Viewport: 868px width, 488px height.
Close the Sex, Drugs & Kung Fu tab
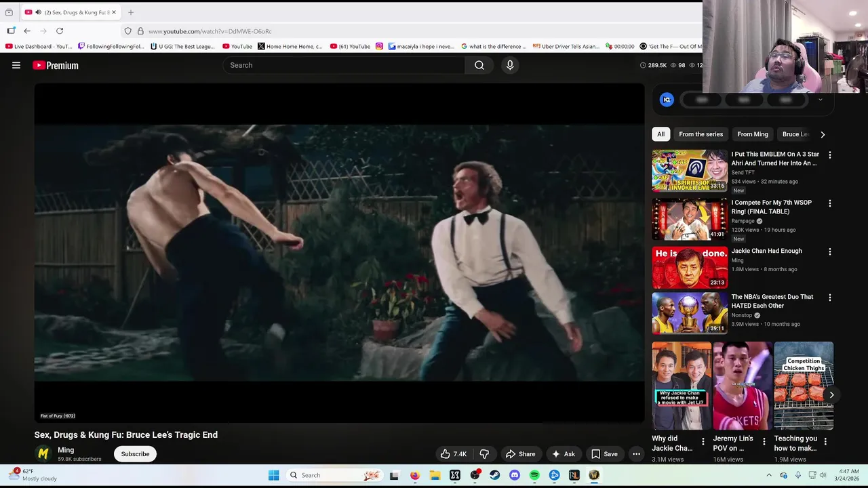tap(114, 12)
